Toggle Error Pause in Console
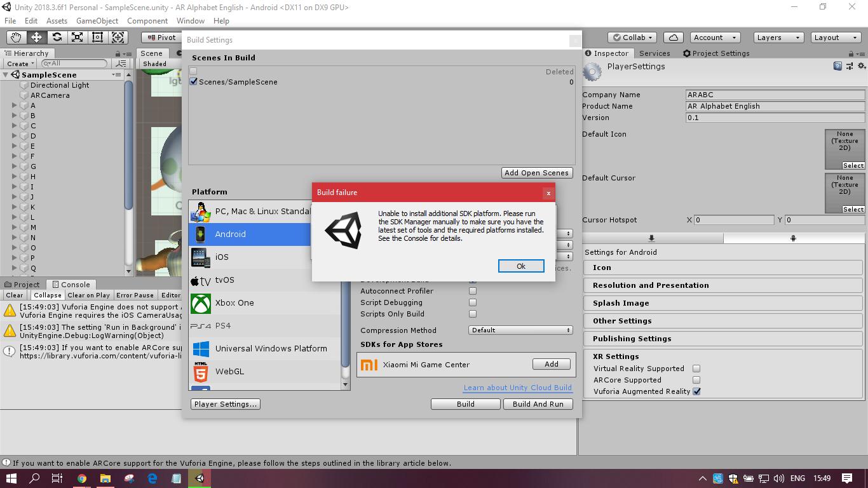The image size is (868, 488). pos(135,295)
